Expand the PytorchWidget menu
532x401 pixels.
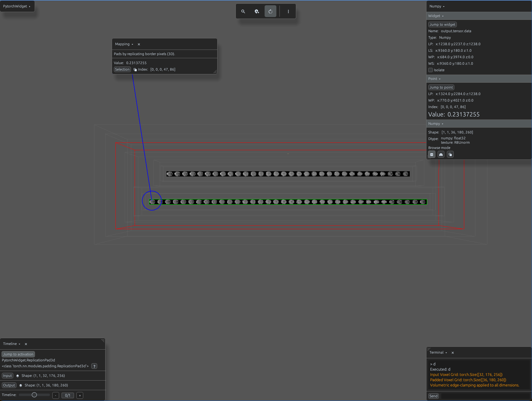(17, 6)
